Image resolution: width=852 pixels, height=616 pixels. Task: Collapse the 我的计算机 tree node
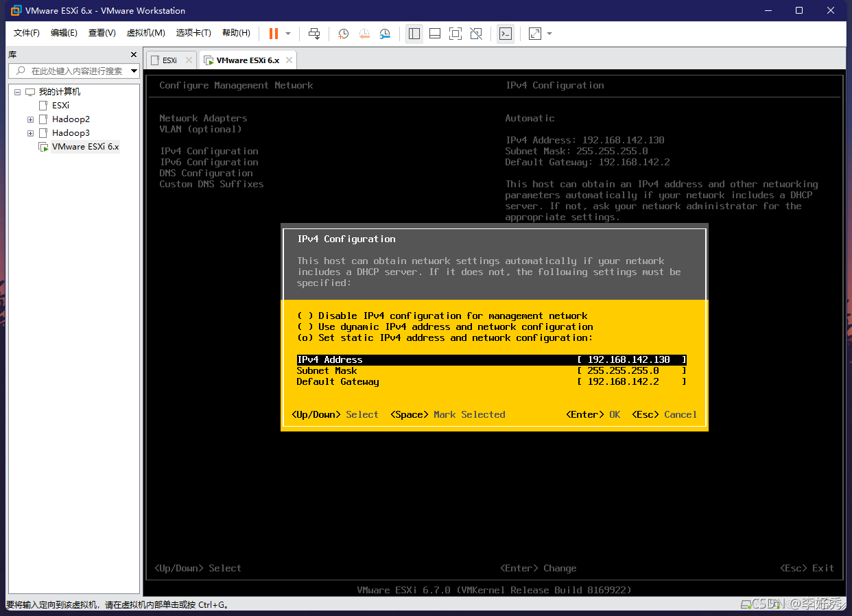[17, 92]
